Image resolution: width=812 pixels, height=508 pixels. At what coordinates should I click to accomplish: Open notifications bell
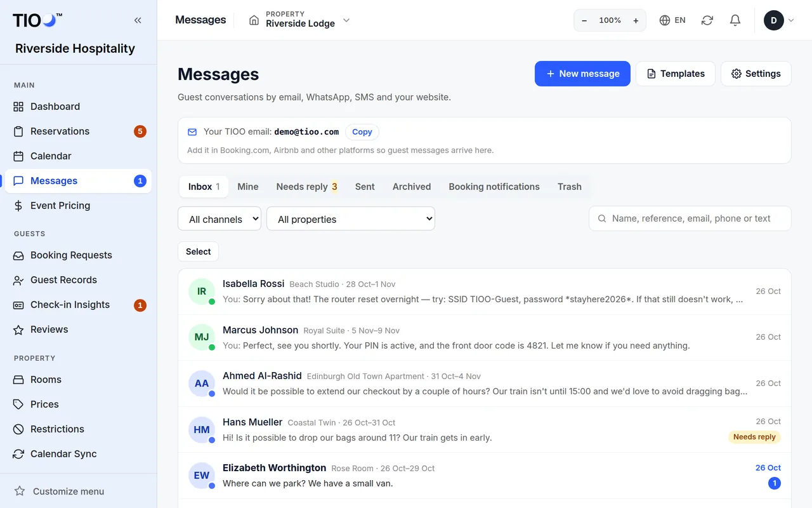click(735, 20)
